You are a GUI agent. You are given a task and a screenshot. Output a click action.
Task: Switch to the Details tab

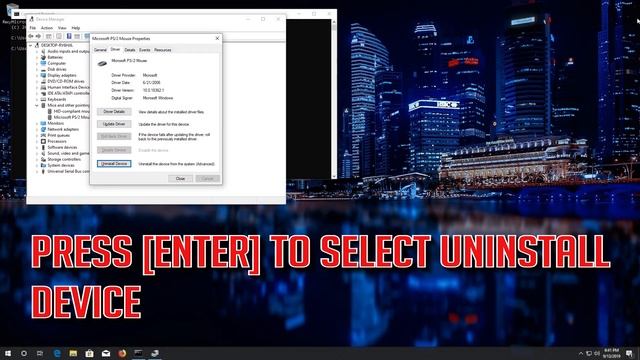click(x=130, y=50)
